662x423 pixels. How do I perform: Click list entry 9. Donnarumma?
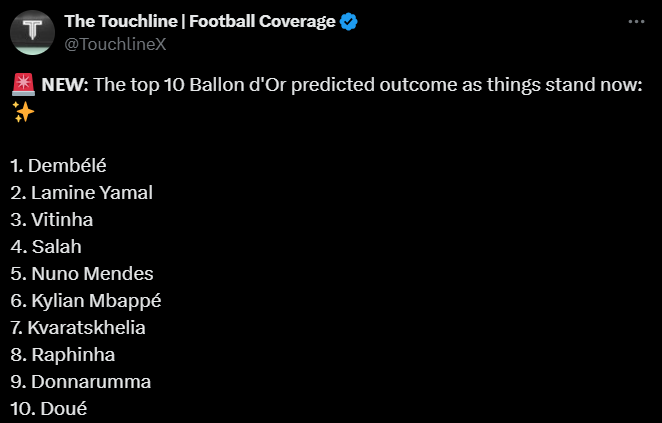[x=81, y=382]
